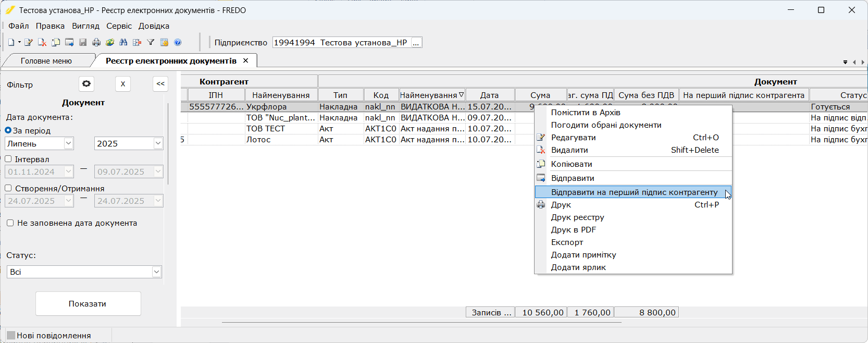Collapse the filter panel with << button
This screenshot has height=343, width=868.
pos(160,84)
